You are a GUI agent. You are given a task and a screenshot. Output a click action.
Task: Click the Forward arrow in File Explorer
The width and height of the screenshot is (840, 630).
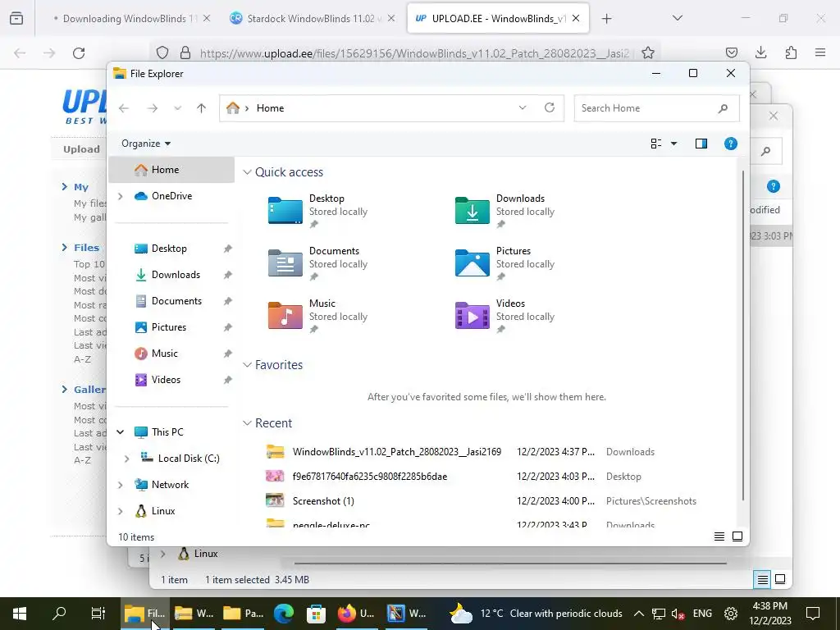pyautogui.click(x=152, y=108)
